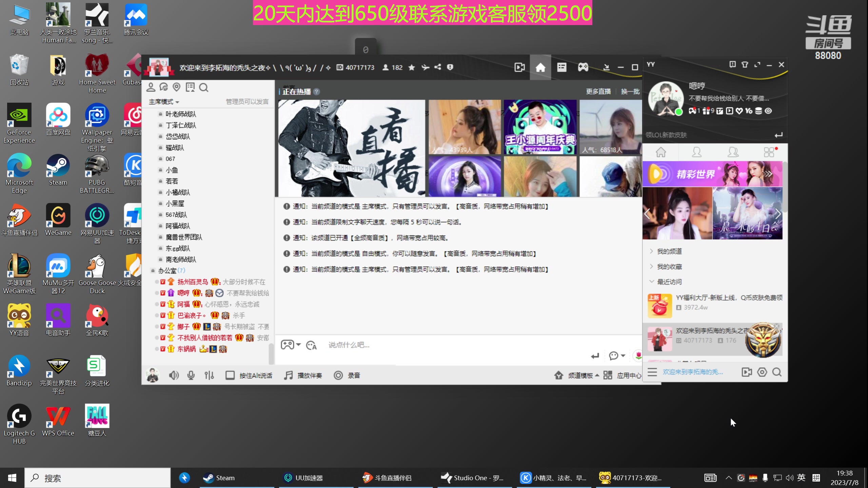Image resolution: width=868 pixels, height=488 pixels.
Task: Mute the speaker icon in the bottom bar
Action: pyautogui.click(x=174, y=375)
